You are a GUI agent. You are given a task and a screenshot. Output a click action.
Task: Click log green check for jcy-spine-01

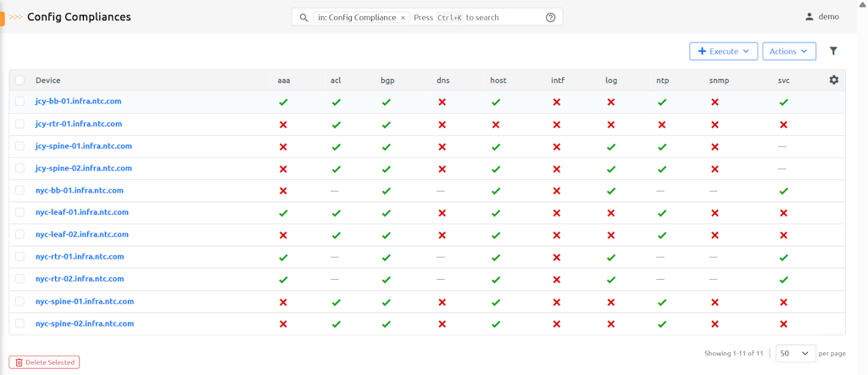610,147
